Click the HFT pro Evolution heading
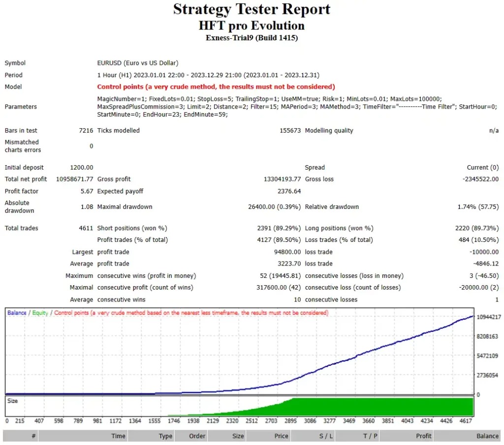 point(252,26)
